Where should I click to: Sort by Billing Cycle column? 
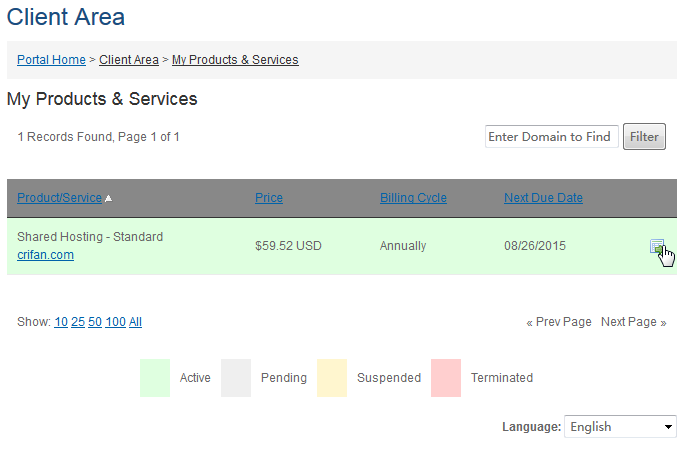(413, 198)
